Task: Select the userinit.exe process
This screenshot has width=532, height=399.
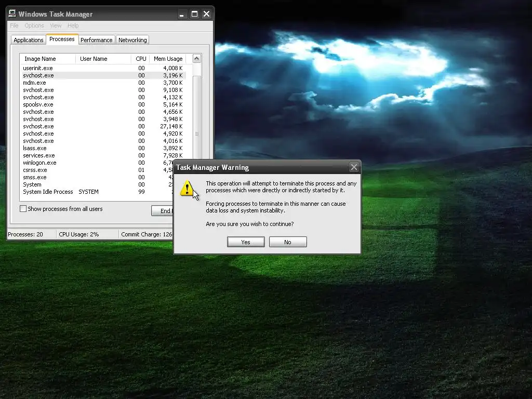Action: click(x=104, y=68)
